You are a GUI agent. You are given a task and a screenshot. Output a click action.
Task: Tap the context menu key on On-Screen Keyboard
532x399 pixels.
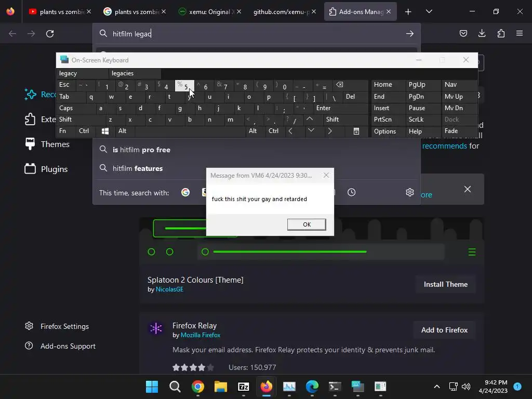[356, 131]
